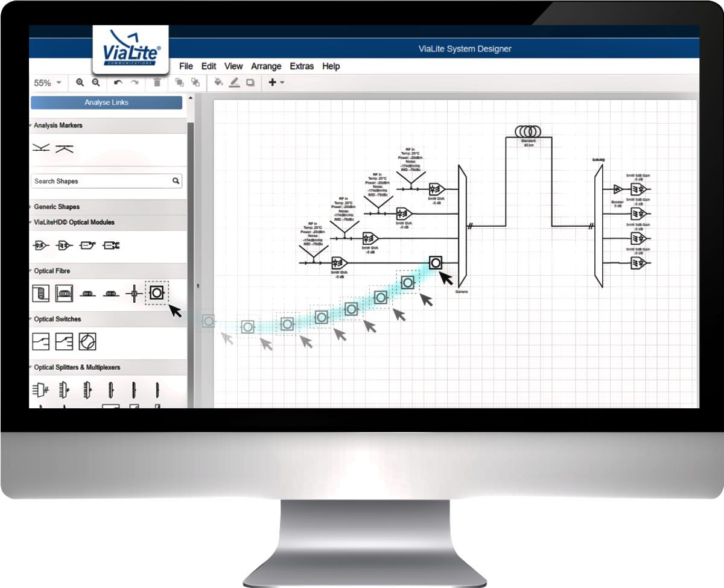Select the fourth Optical Modules shape
Viewport: 724px width, 588px height.
coord(111,245)
